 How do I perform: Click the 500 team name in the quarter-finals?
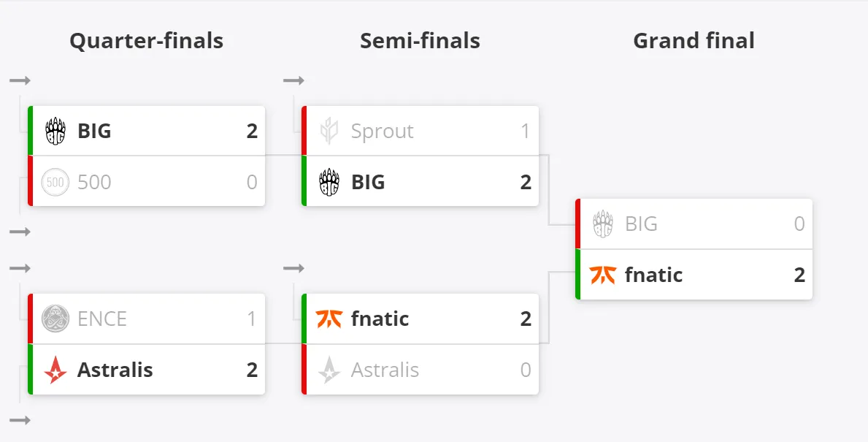coord(94,182)
